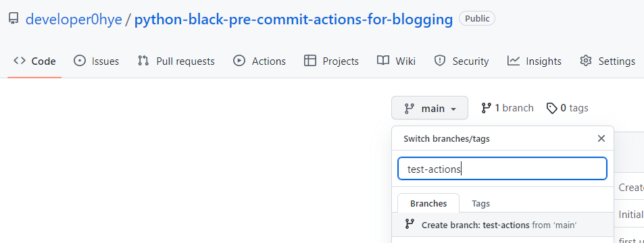Image resolution: width=644 pixels, height=243 pixels.
Task: Open the Insights tab
Action: point(534,61)
